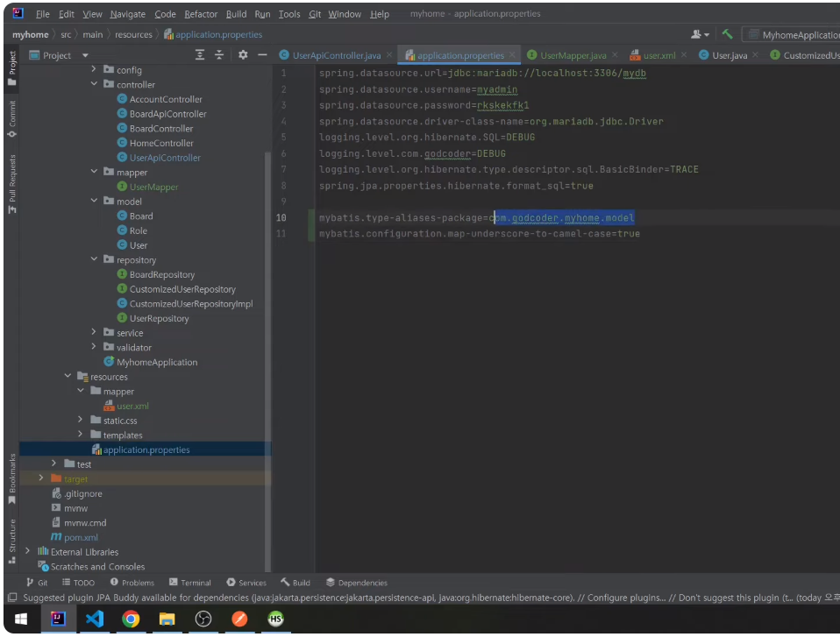Viewport: 840px width, 637px height.
Task: Collapse the repository folder
Action: [94, 259]
